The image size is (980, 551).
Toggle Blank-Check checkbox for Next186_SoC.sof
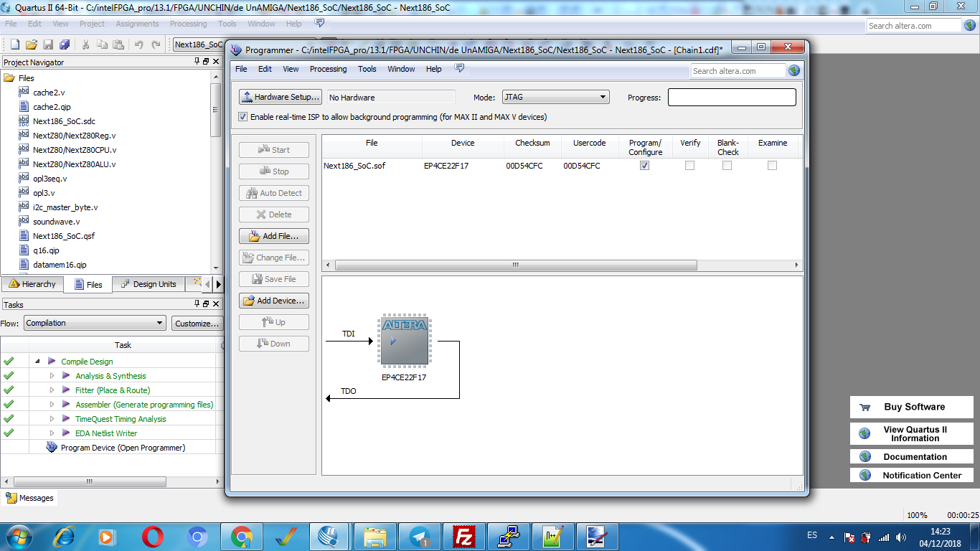click(x=727, y=165)
